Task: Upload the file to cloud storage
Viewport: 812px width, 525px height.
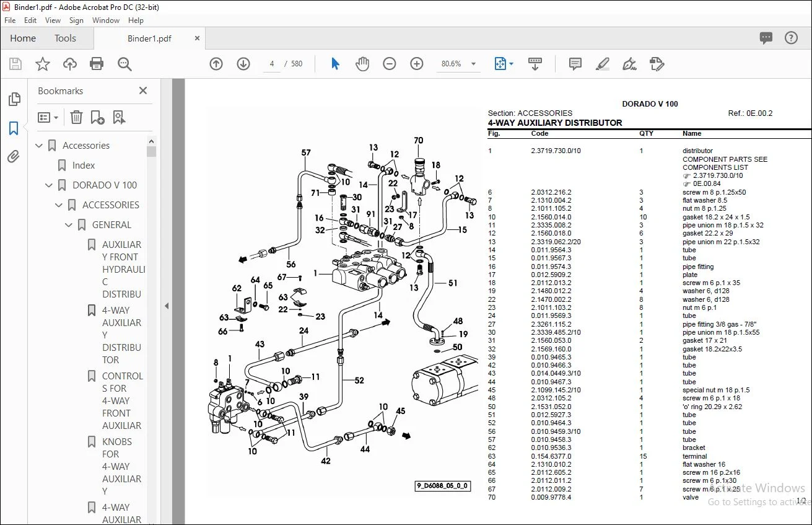Action: [70, 64]
